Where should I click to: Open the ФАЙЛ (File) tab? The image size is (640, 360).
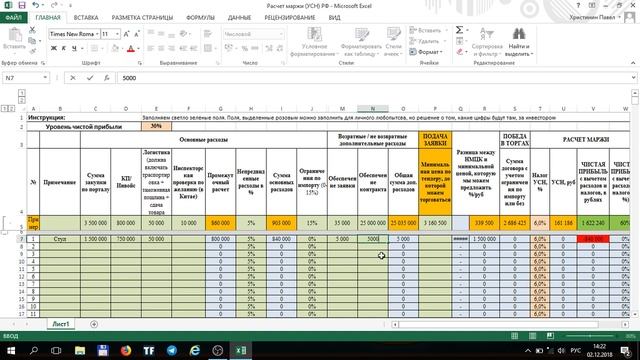click(14, 18)
